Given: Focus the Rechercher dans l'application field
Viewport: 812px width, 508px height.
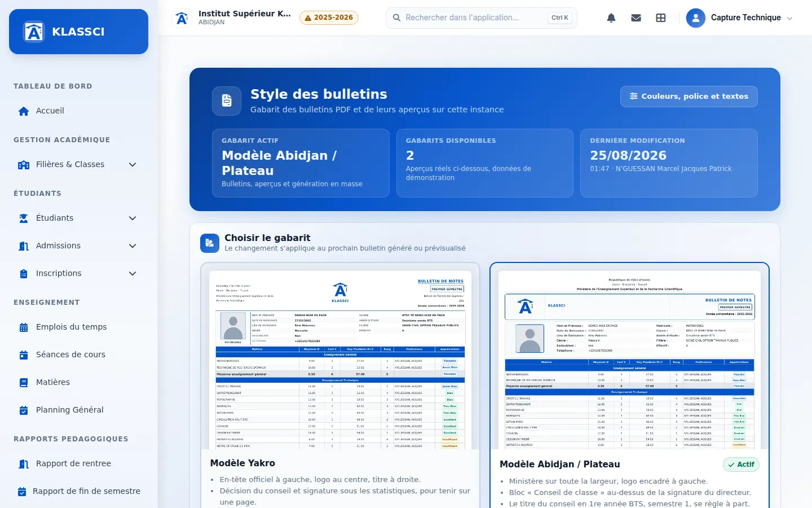Looking at the screenshot, I should [482, 18].
